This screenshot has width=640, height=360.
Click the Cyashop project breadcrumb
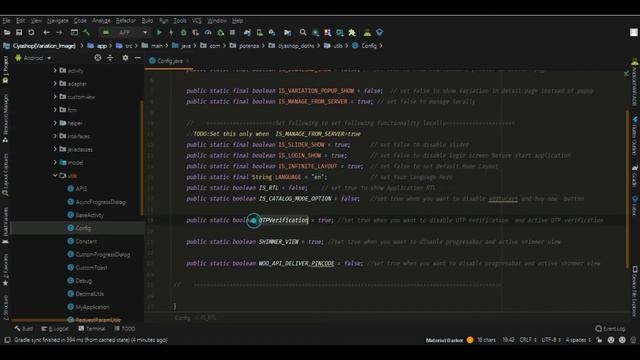40,46
